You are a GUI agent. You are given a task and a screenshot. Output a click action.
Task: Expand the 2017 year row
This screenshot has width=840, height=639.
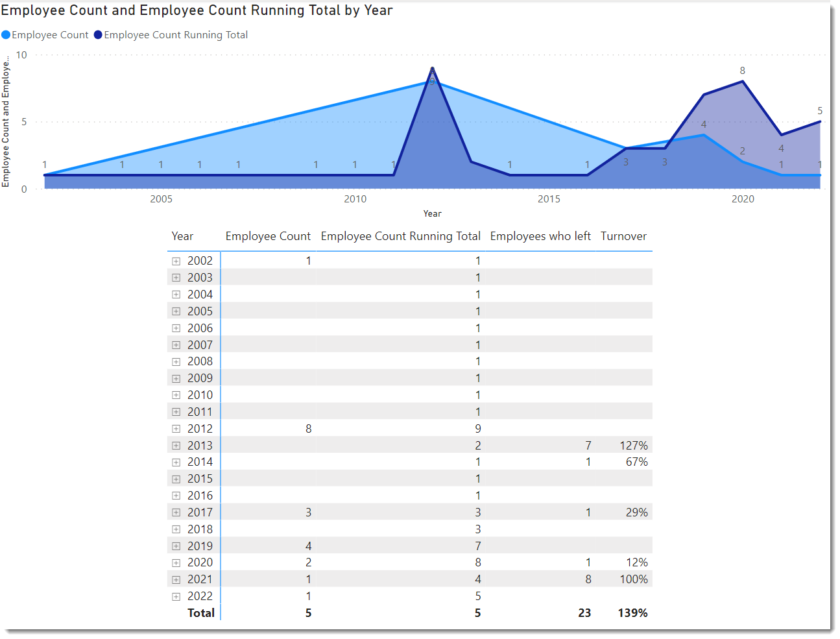[176, 512]
